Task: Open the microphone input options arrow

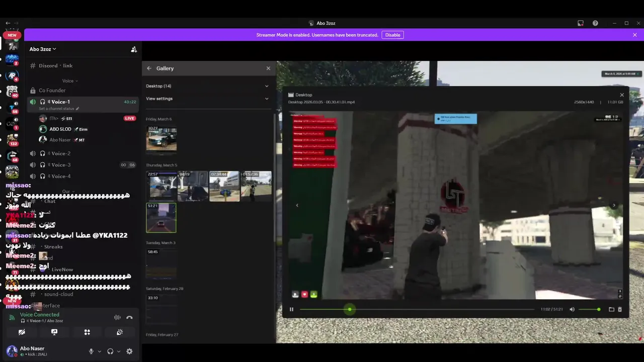Action: 100,351
